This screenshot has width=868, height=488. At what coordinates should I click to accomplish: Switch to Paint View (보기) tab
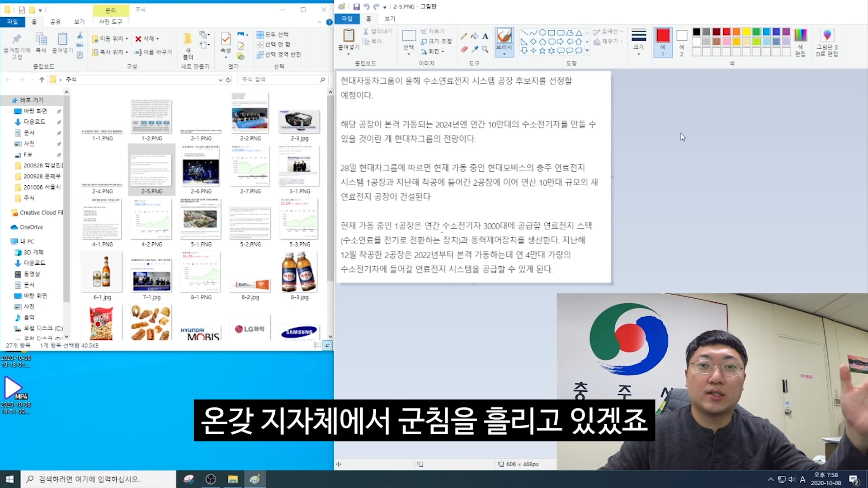390,19
